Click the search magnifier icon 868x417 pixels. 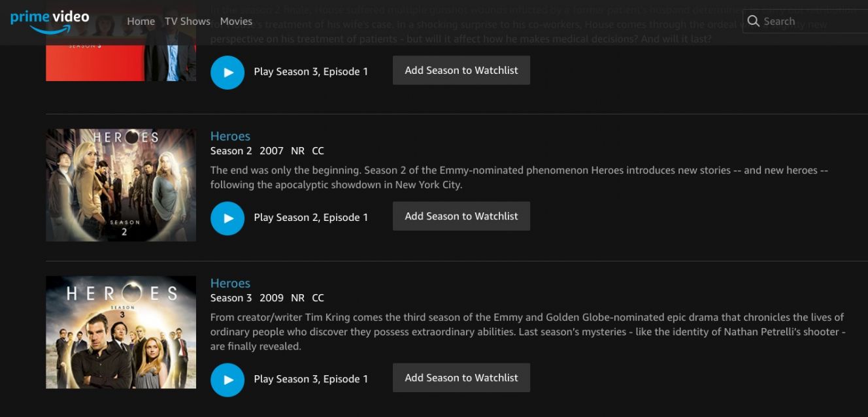(754, 21)
